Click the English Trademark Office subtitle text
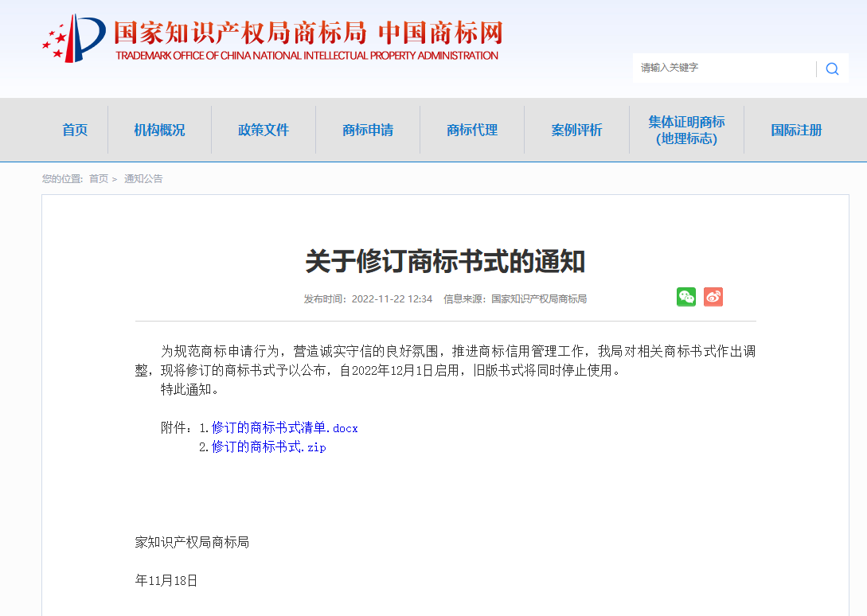This screenshot has height=616, width=867. point(307,56)
